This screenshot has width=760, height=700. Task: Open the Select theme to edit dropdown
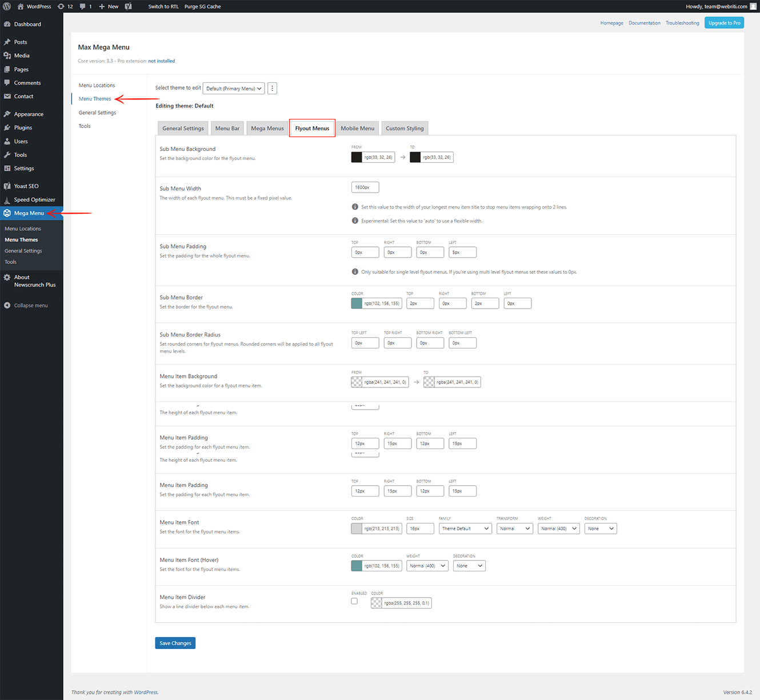click(234, 88)
